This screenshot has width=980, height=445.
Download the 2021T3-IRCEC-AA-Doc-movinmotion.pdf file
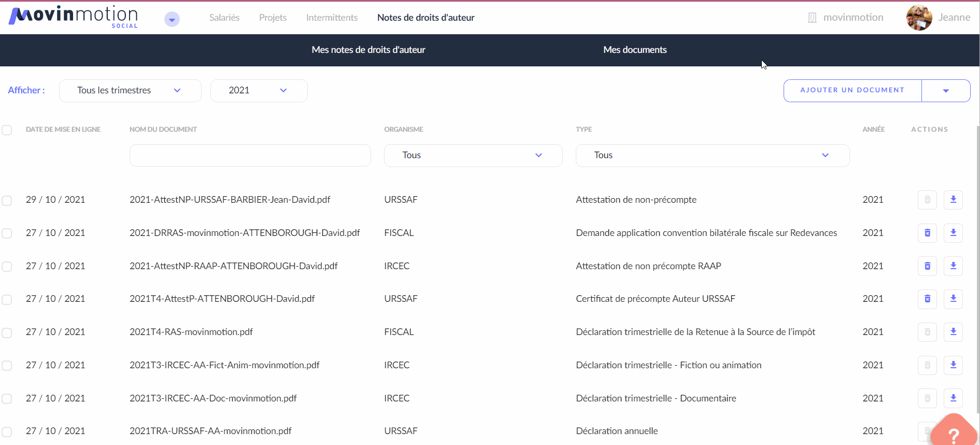tap(953, 398)
